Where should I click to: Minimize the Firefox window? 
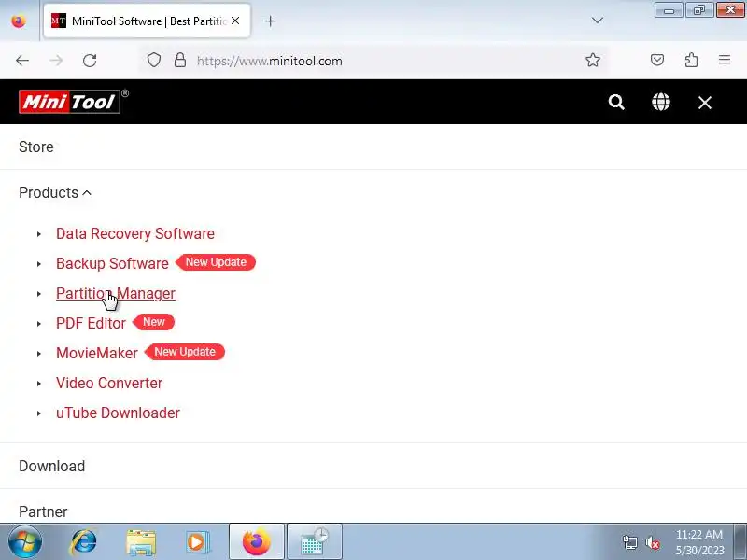(669, 10)
